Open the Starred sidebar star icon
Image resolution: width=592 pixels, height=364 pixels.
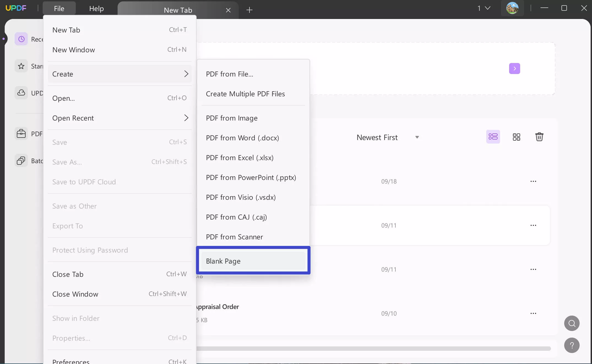[21, 66]
